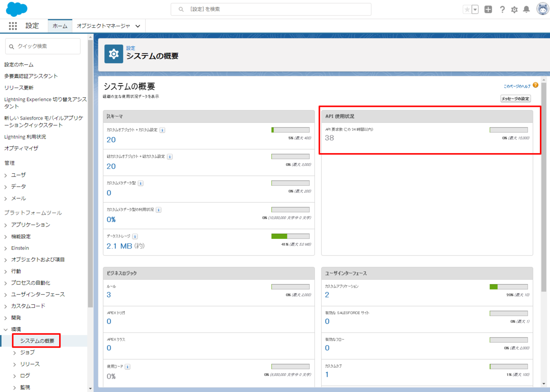
Task: Click inside the クイック検索 search field
Action: click(43, 46)
